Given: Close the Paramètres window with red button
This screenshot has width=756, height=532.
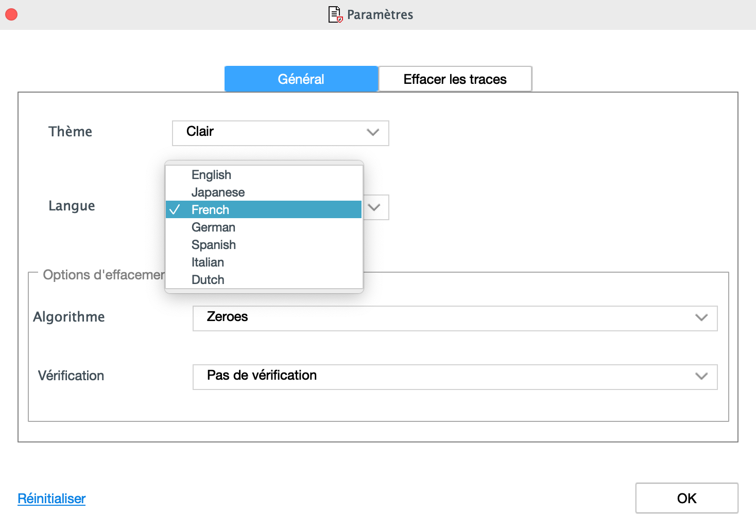Looking at the screenshot, I should [x=11, y=14].
